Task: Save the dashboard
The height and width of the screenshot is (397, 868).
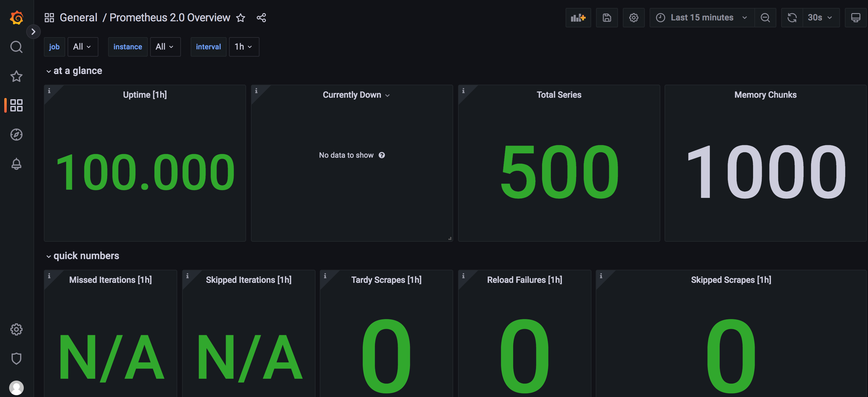Action: (607, 18)
